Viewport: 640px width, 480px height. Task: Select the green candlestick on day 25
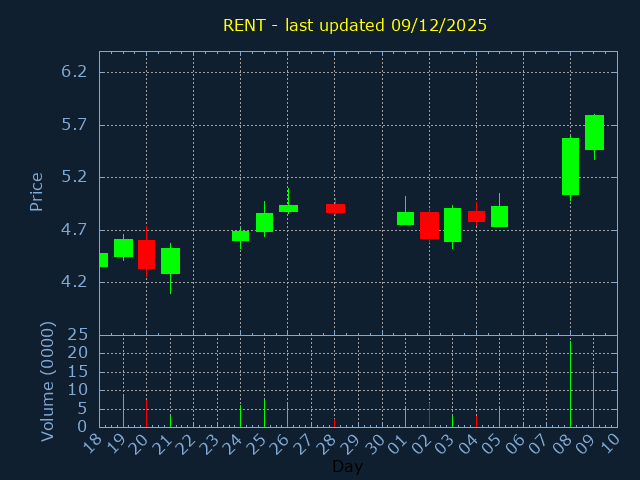pos(264,222)
